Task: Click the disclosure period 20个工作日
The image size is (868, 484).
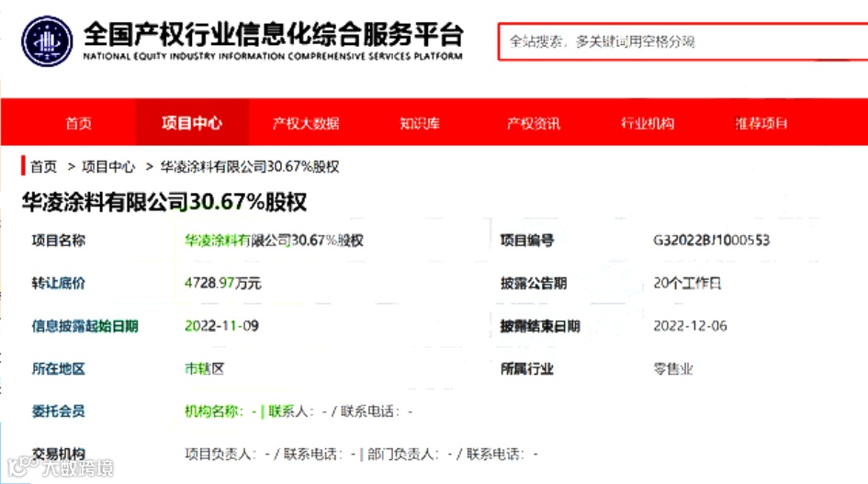Action: pos(687,283)
